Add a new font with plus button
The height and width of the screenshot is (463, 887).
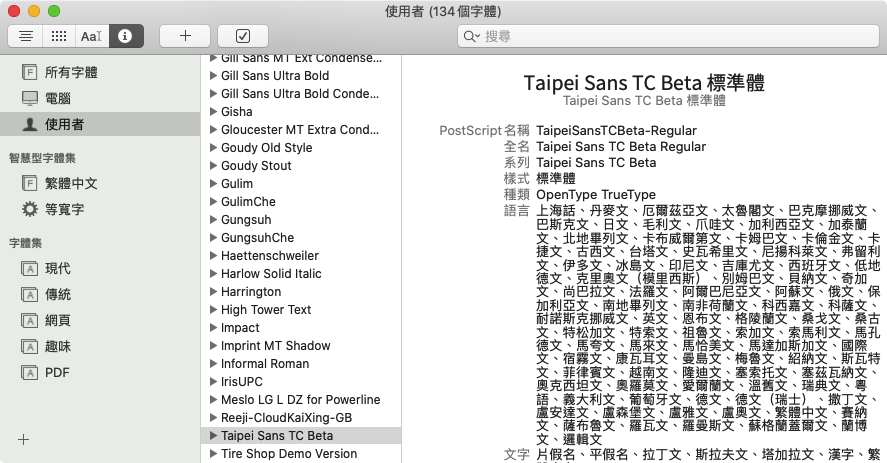185,36
